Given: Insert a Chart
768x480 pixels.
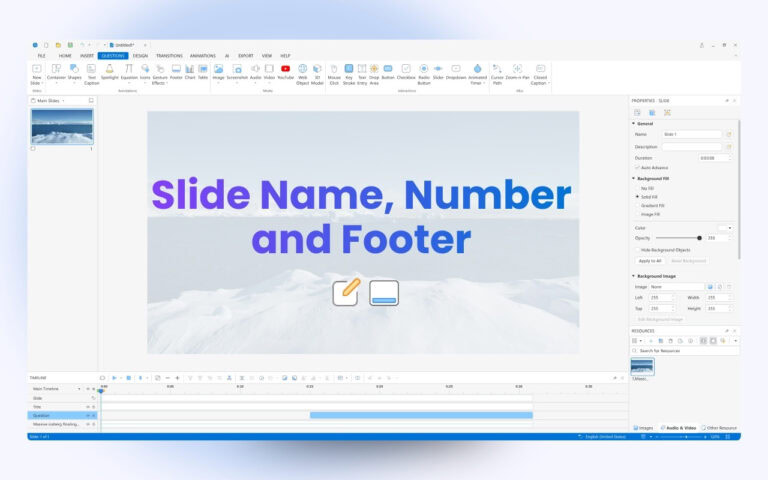Looking at the screenshot, I should [190, 72].
